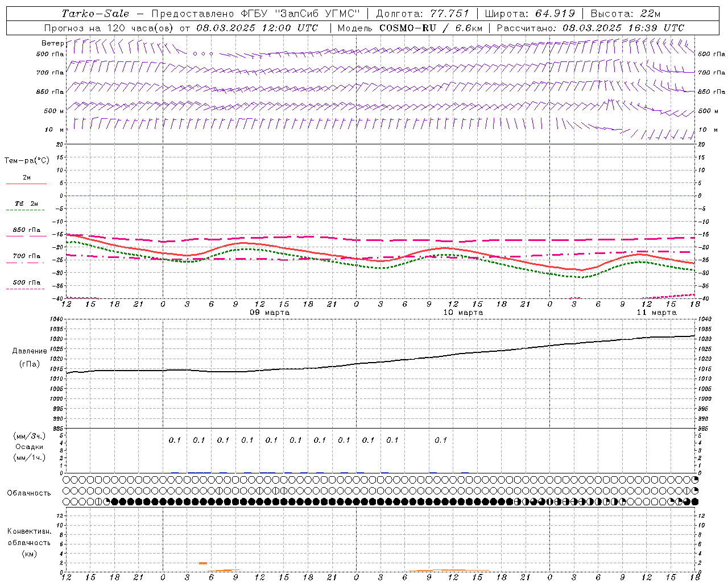
Task: Click the only 0.1 precipitation value above 10 марта
Action: (441, 440)
